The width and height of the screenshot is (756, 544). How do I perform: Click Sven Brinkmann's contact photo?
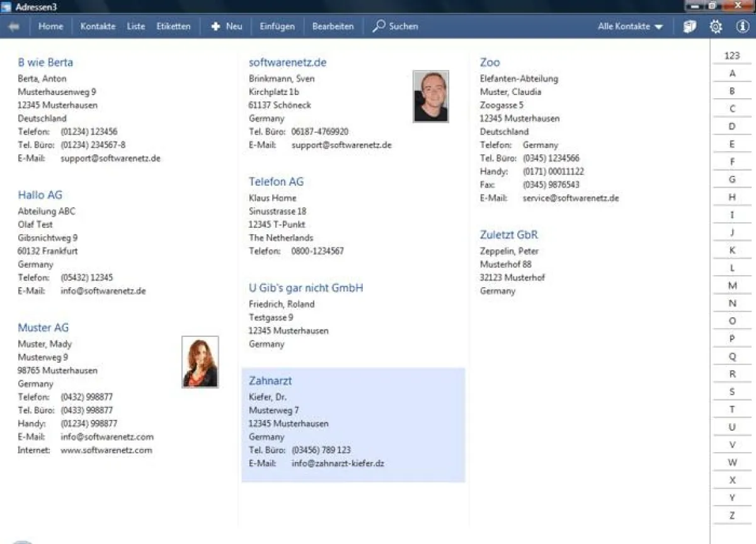[430, 96]
